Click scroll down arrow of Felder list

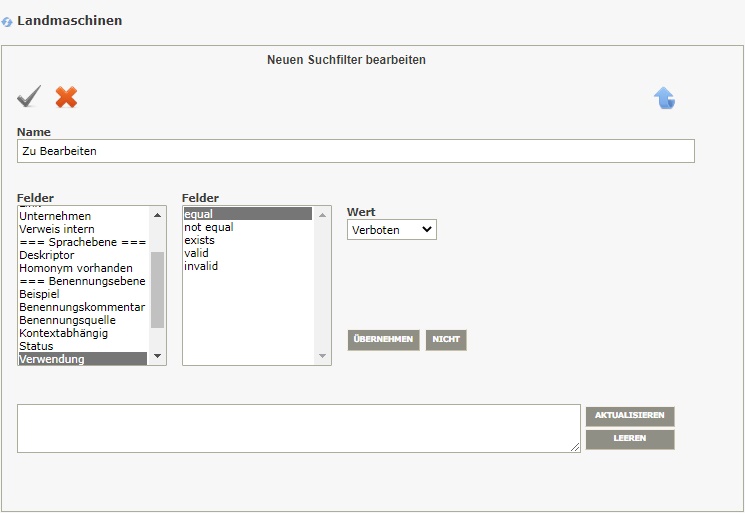point(157,357)
